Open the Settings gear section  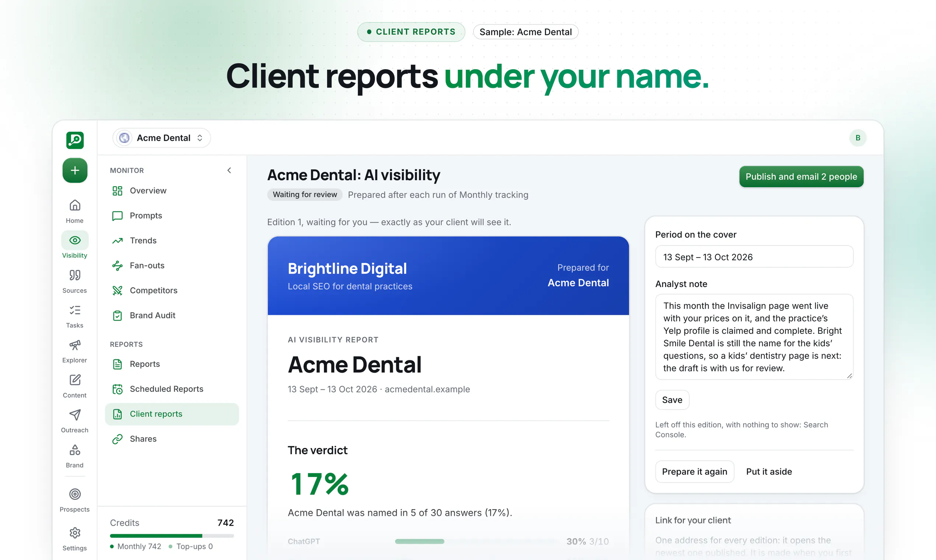(x=75, y=539)
